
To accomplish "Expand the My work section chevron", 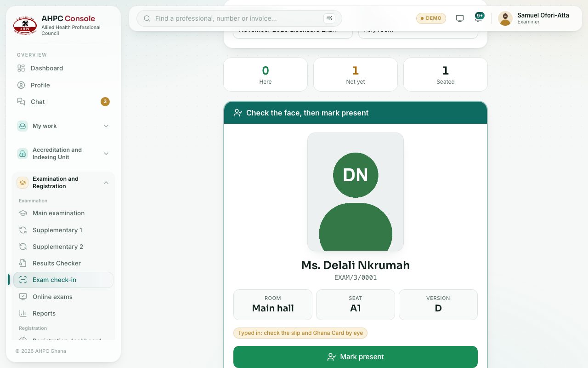I will click(106, 126).
